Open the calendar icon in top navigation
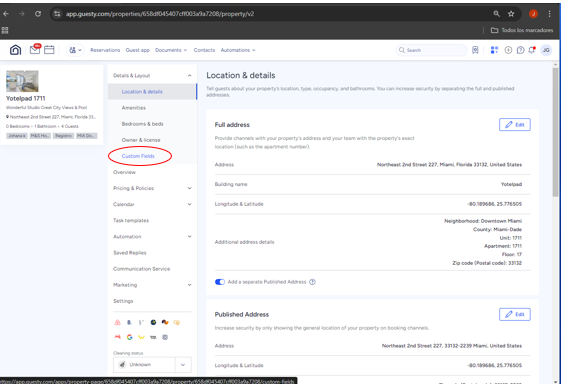 [49, 50]
